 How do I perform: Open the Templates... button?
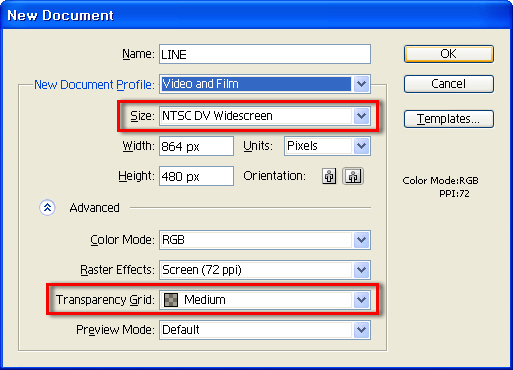click(x=449, y=119)
